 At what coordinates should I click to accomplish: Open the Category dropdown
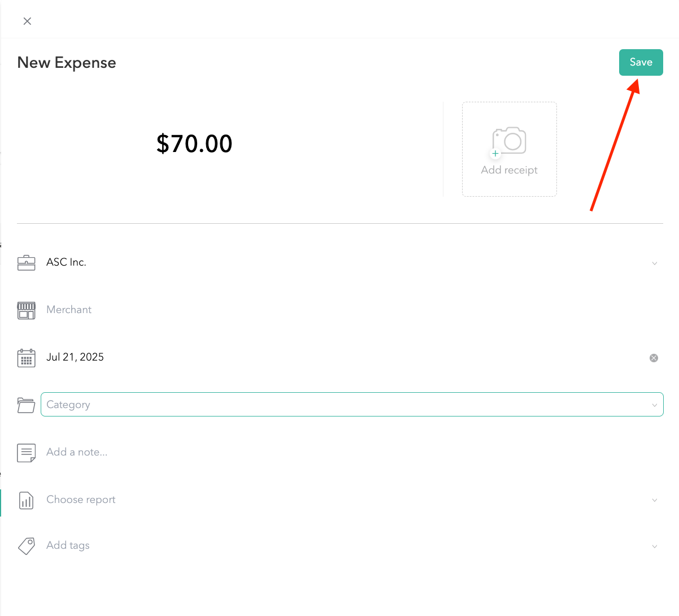click(654, 405)
